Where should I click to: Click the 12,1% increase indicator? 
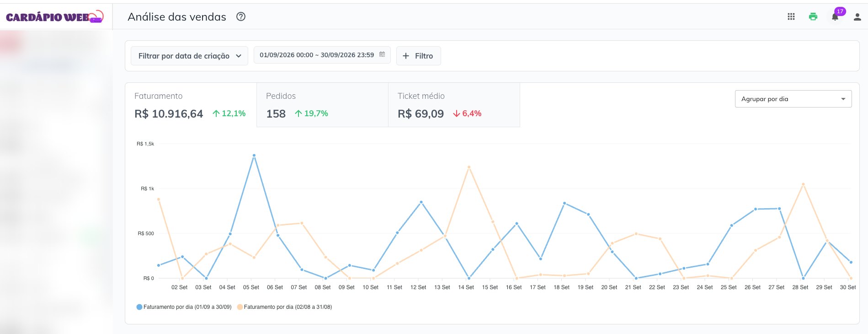point(229,113)
